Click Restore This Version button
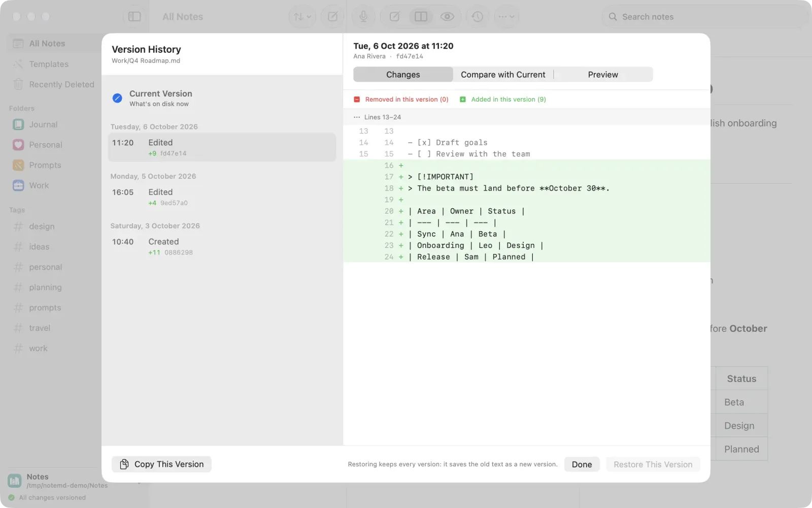This screenshot has height=508, width=812. coord(653,464)
